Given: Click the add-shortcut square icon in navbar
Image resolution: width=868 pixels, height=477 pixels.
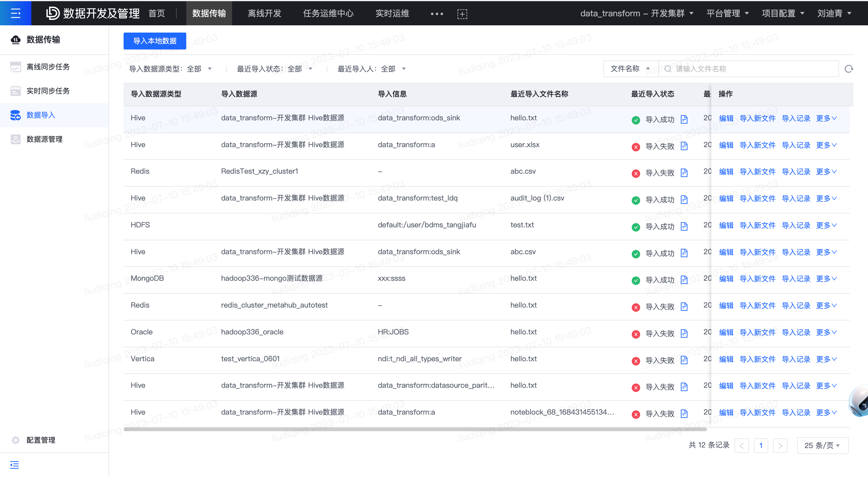Looking at the screenshot, I should [x=462, y=14].
